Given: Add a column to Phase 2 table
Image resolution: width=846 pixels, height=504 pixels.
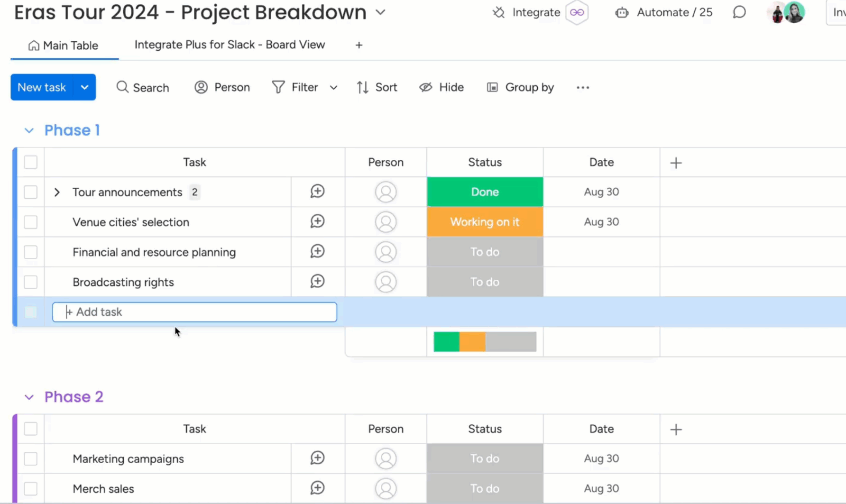Looking at the screenshot, I should pyautogui.click(x=676, y=429).
